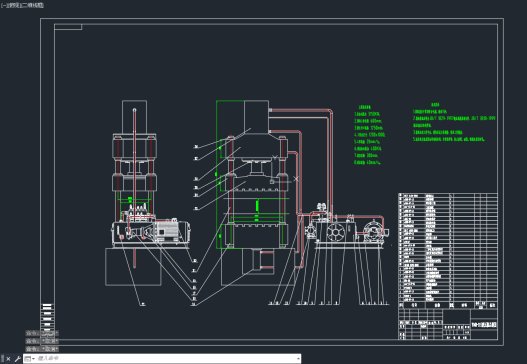527x364 pixels.
Task: Click the command line grip handle
Action: point(2,359)
